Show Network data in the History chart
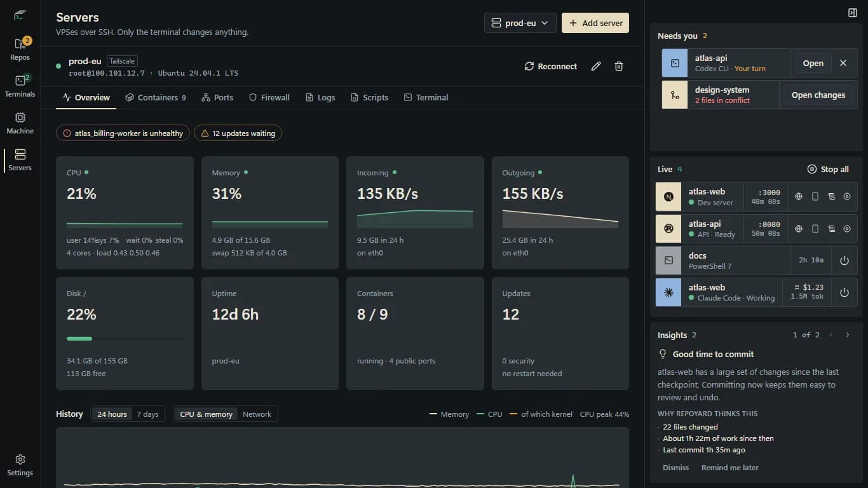Image resolution: width=868 pixels, height=488 pixels. pyautogui.click(x=257, y=414)
